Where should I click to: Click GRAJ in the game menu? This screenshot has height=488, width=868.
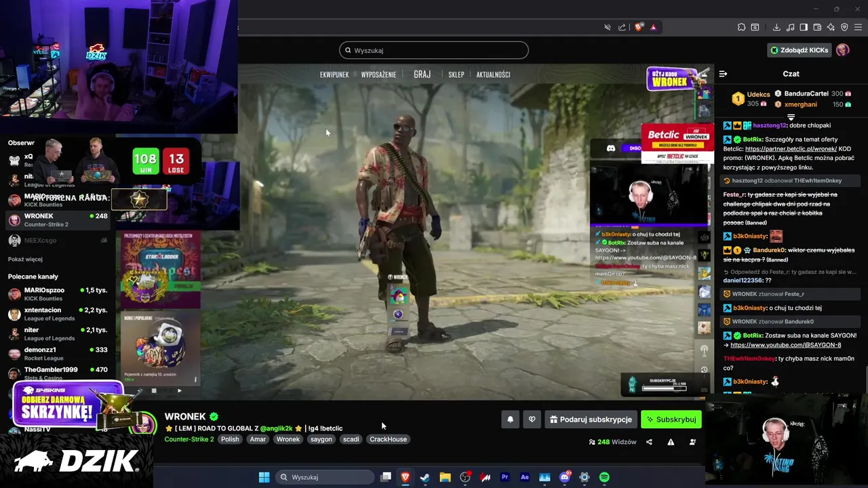(422, 75)
